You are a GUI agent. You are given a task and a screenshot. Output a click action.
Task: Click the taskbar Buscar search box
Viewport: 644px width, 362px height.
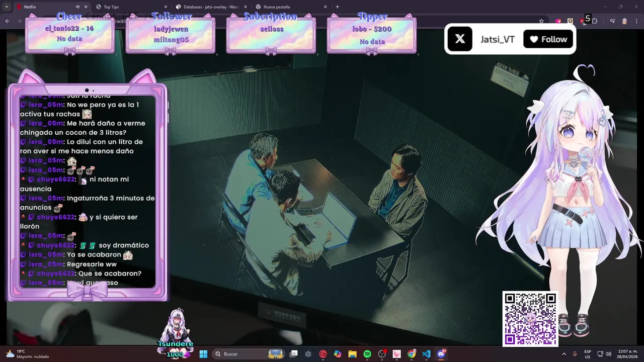point(249,354)
